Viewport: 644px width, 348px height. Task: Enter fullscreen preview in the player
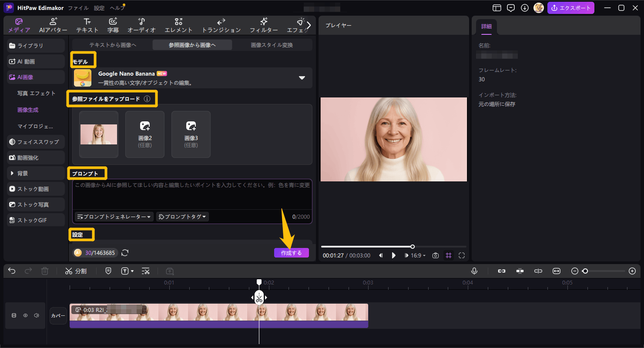point(462,255)
